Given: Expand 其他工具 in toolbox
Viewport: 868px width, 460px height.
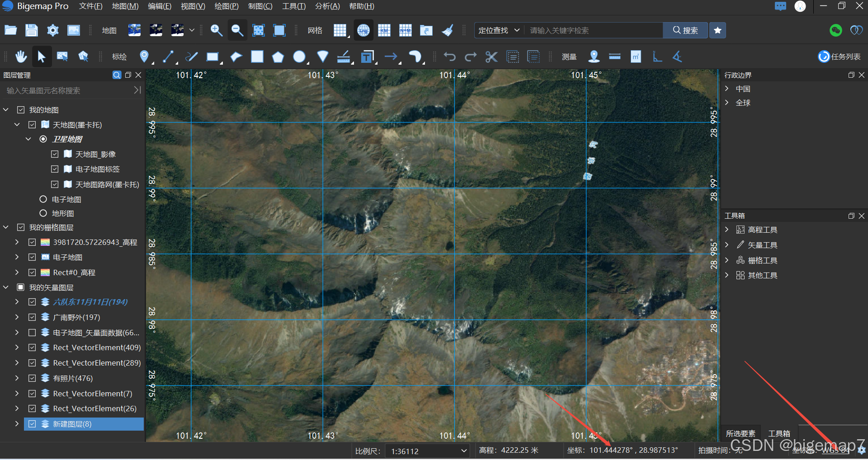Looking at the screenshot, I should 727,275.
